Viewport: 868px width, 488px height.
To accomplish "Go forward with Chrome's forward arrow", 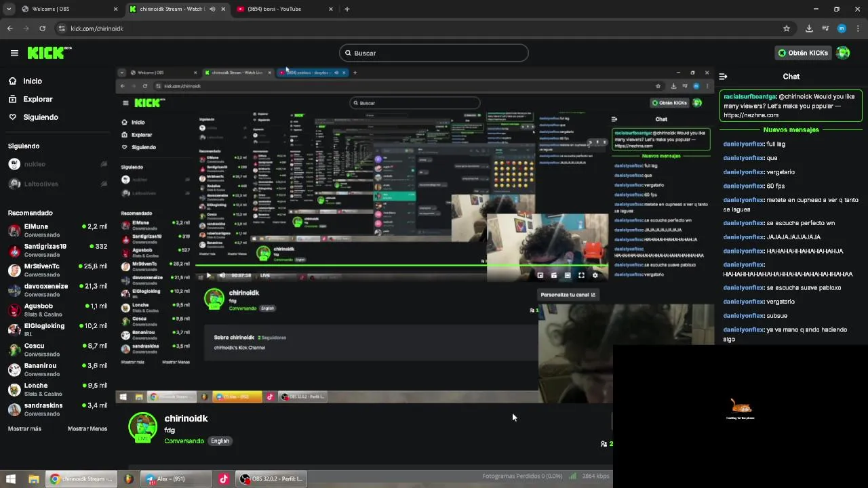I will click(x=26, y=28).
